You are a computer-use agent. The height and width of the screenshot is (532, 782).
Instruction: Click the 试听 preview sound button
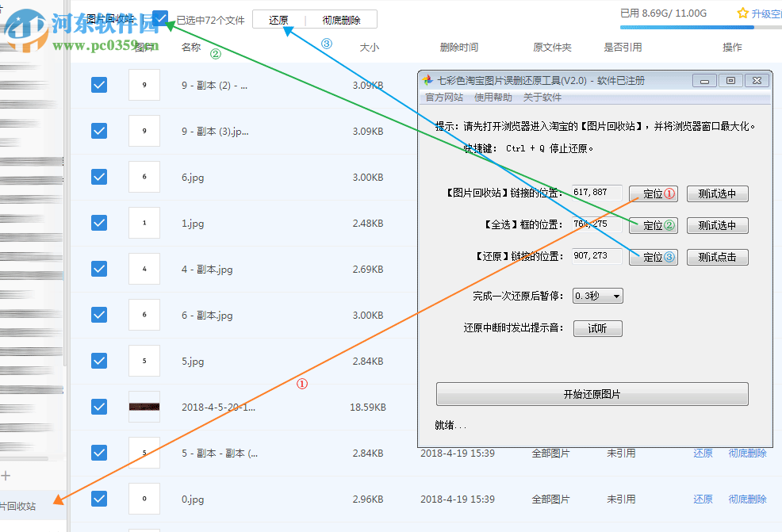tap(597, 327)
